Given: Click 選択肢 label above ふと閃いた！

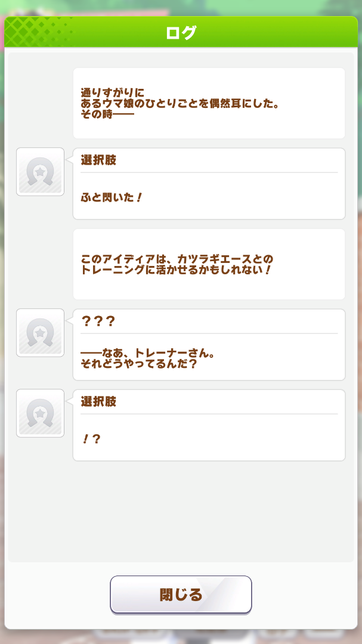Looking at the screenshot, I should 98,160.
